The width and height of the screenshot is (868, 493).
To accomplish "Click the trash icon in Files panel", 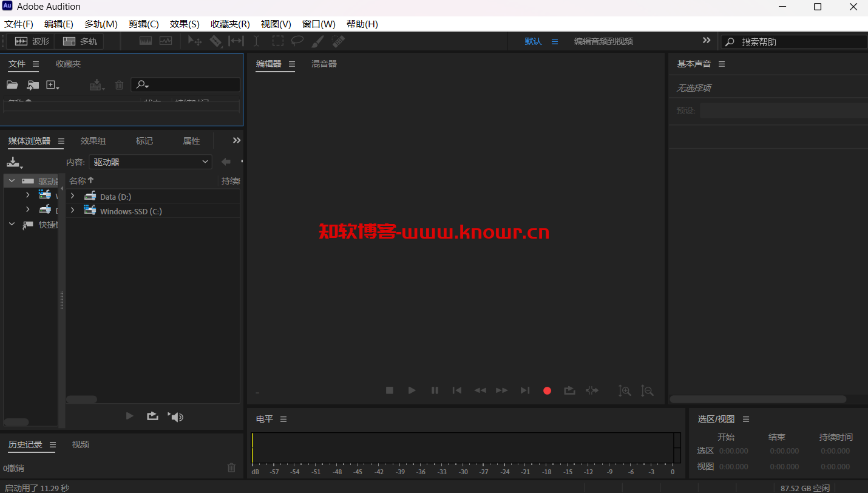I will [120, 85].
